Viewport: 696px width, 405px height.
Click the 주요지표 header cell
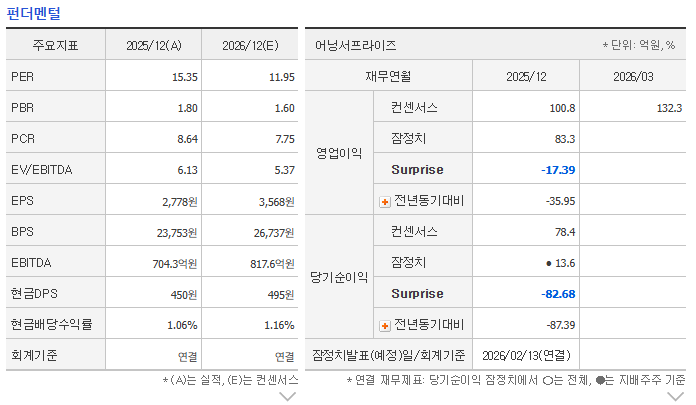55,45
